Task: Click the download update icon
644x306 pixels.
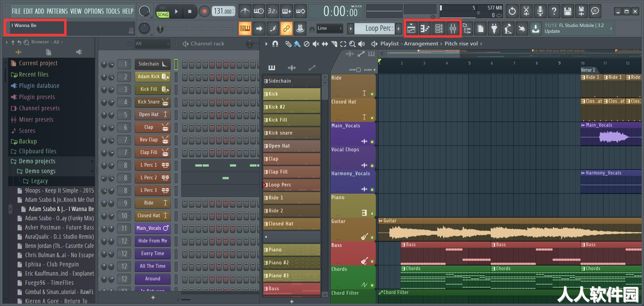Action: pyautogui.click(x=535, y=29)
